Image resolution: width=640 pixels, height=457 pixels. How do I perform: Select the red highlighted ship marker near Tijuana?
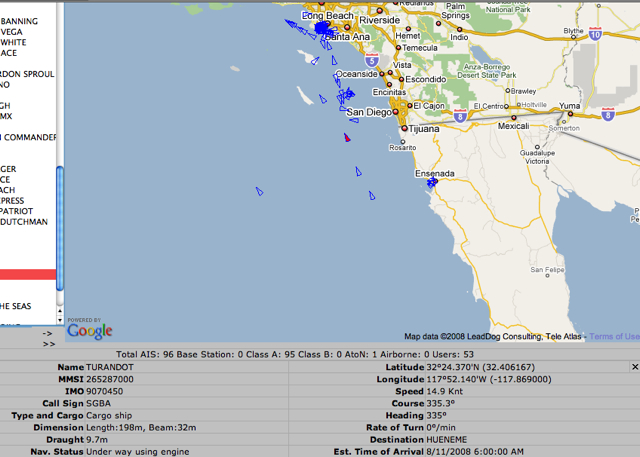(347, 138)
